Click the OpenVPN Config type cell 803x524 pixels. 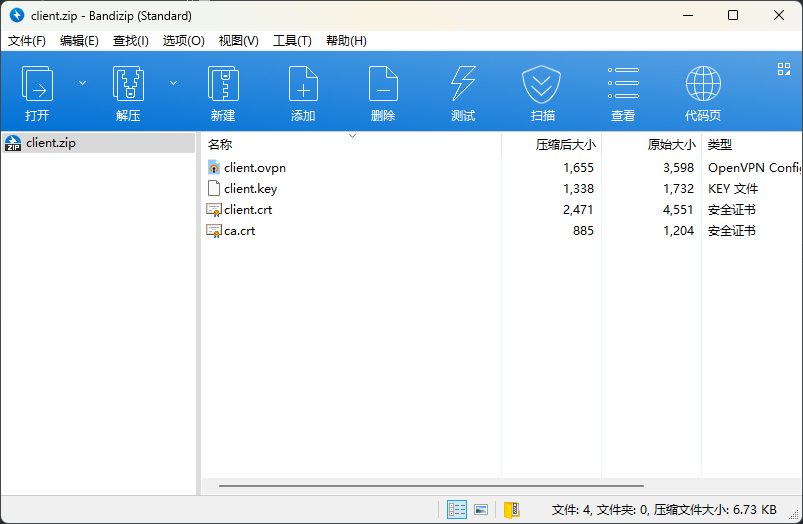(x=754, y=168)
